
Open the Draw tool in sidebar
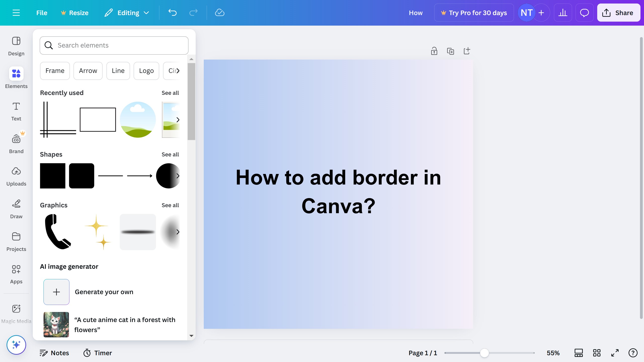[x=16, y=209]
